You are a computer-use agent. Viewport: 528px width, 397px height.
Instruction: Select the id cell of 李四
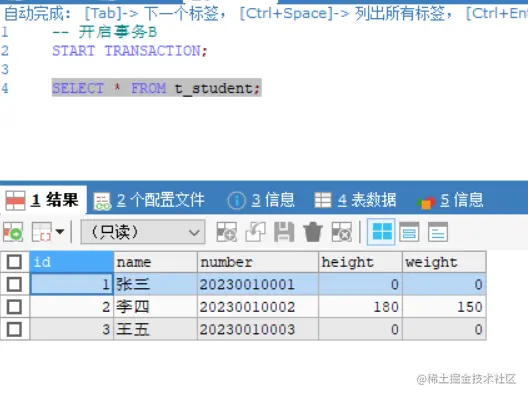click(x=71, y=307)
